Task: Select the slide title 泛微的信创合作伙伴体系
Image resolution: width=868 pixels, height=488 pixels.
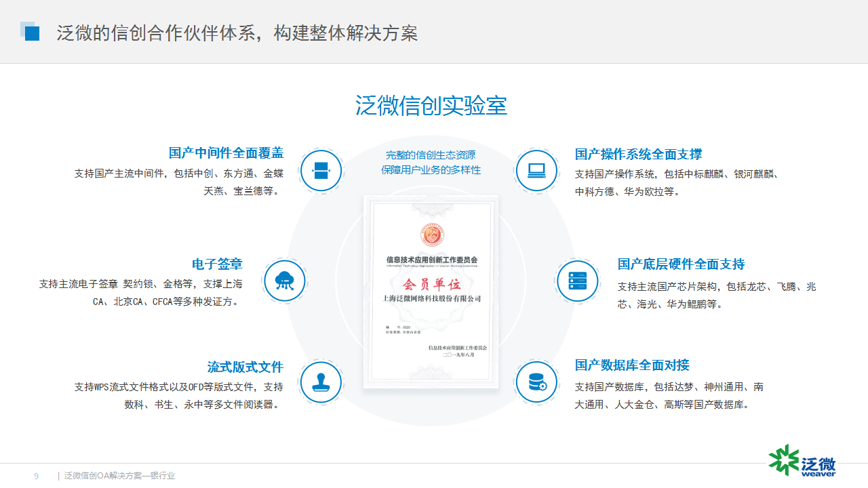Action: [x=157, y=33]
